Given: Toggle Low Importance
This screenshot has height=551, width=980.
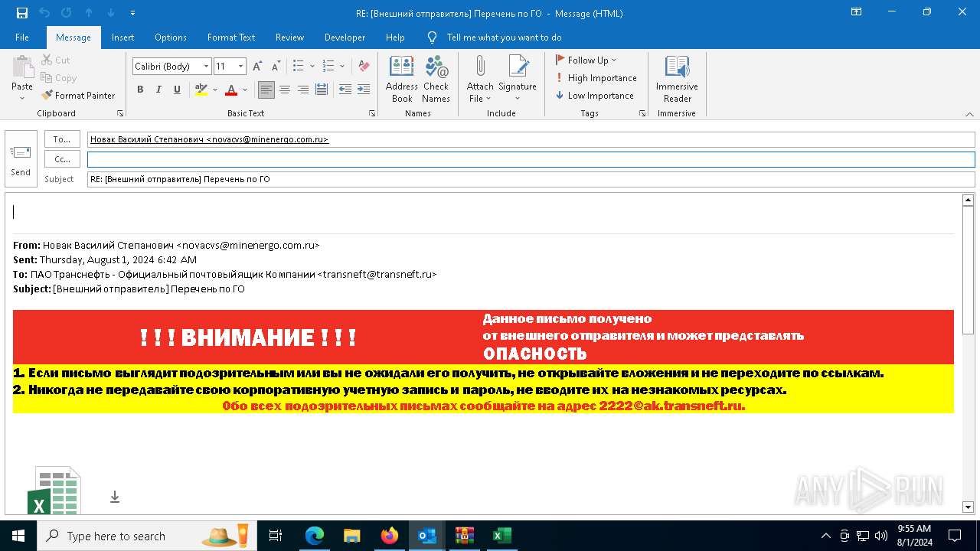Looking at the screenshot, I should [595, 96].
